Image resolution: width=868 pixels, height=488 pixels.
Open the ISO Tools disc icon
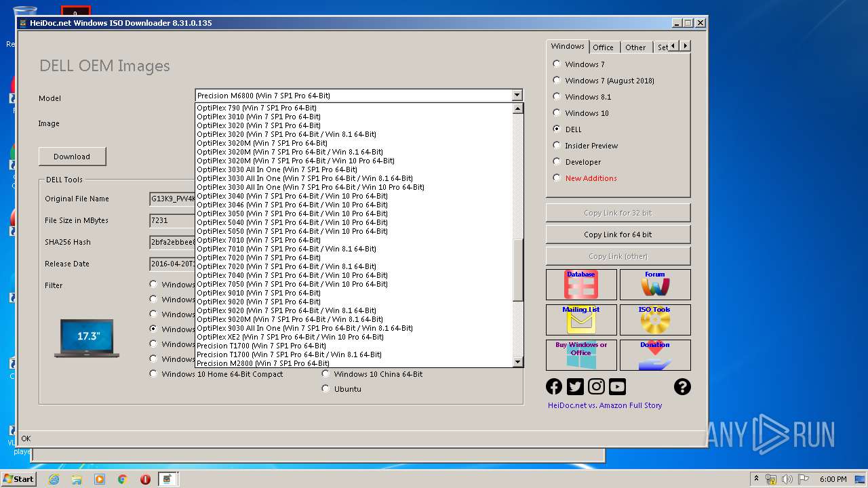tap(655, 320)
